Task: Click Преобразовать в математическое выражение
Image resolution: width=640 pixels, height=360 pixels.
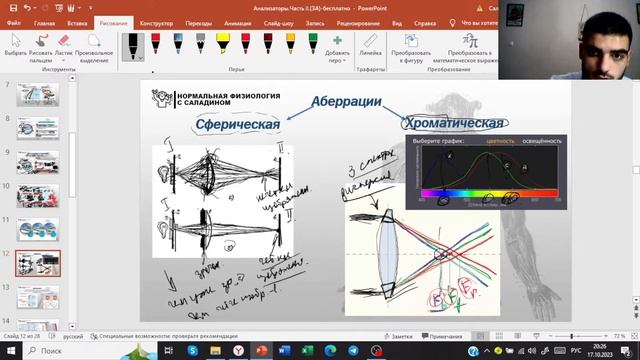Action: click(x=466, y=48)
